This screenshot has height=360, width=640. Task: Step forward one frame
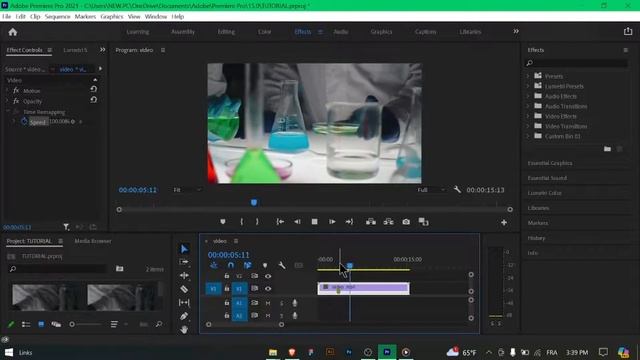(x=332, y=222)
